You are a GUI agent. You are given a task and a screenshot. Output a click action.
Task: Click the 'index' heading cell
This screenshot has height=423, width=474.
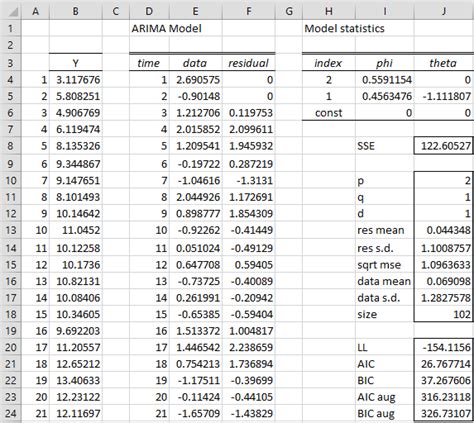pyautogui.click(x=329, y=63)
